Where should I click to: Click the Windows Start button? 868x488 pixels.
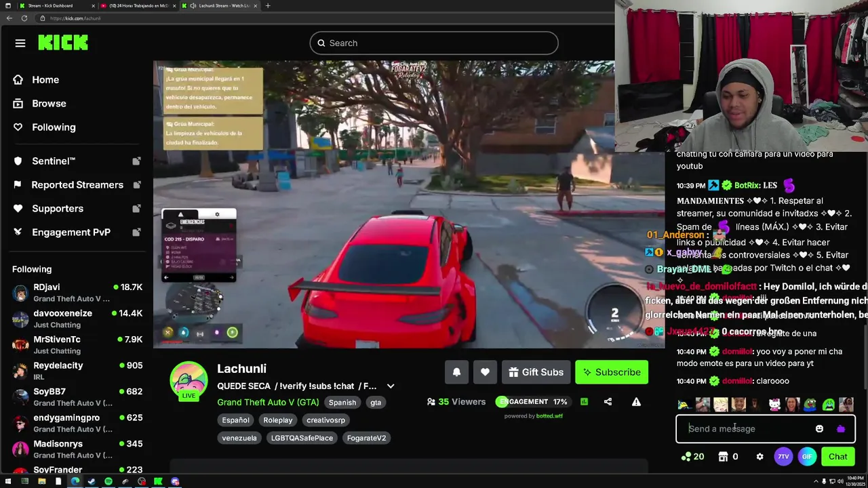tap(8, 482)
